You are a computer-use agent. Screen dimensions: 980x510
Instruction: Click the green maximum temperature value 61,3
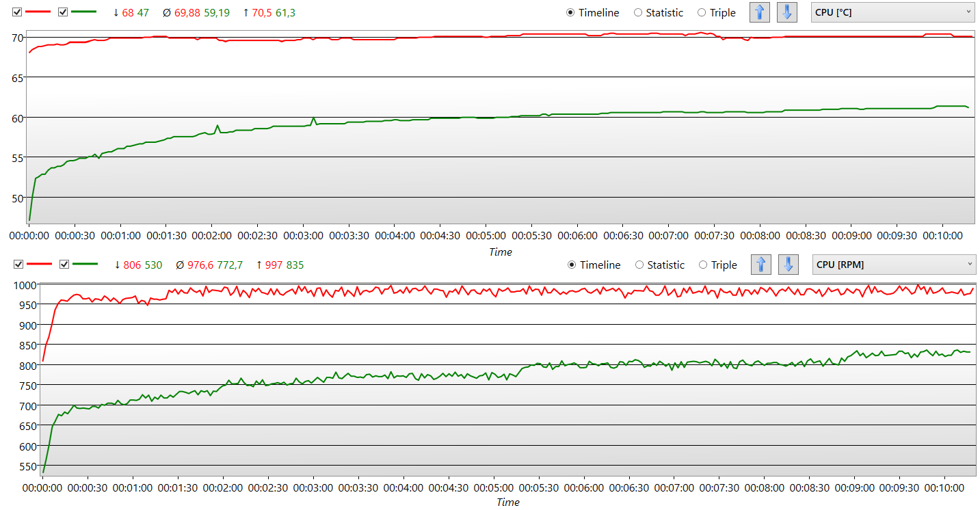click(x=286, y=13)
